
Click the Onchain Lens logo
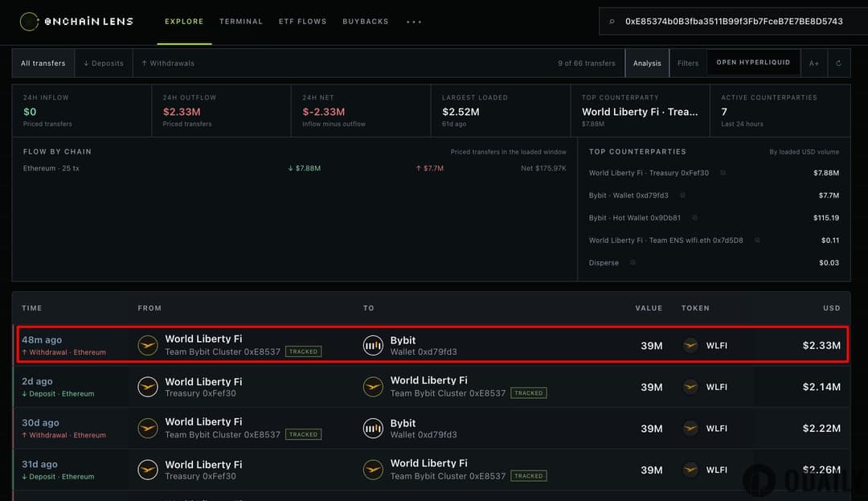pos(76,22)
